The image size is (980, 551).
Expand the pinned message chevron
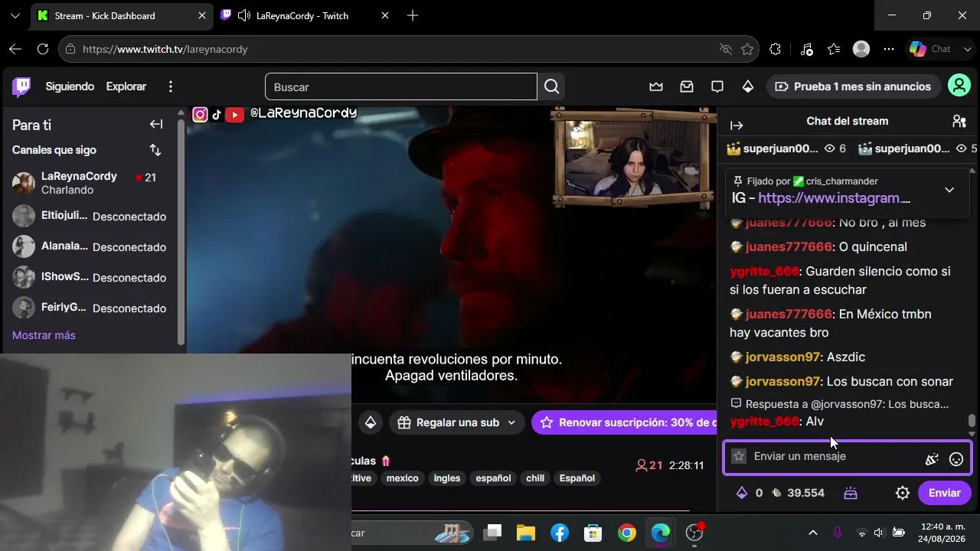click(949, 190)
